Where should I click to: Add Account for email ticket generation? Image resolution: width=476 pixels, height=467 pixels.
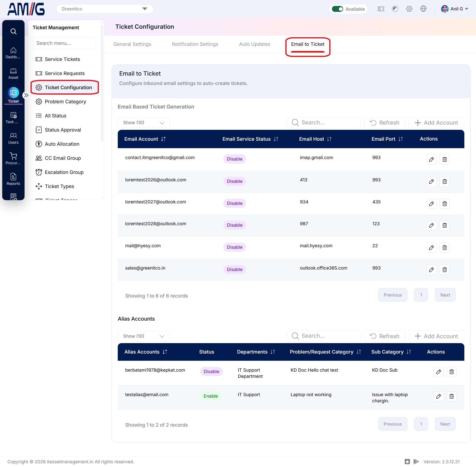point(436,123)
